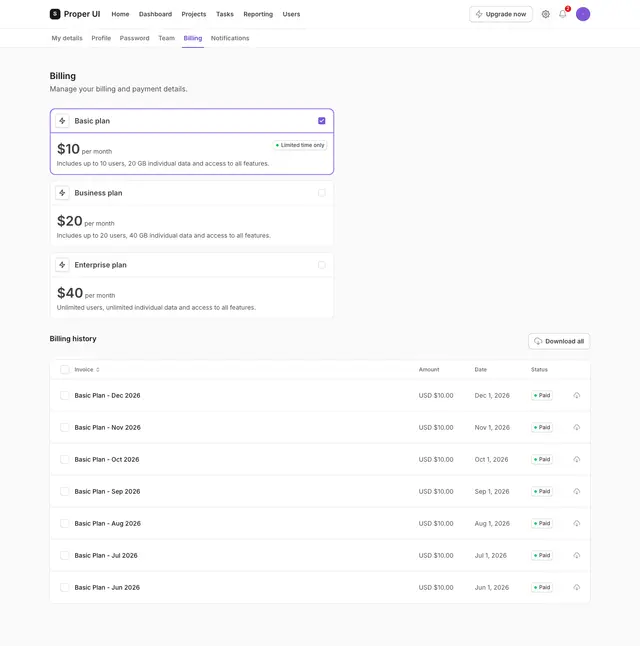Viewport: 640px width, 646px height.
Task: Click the $20 per month price
Action: (x=86, y=221)
